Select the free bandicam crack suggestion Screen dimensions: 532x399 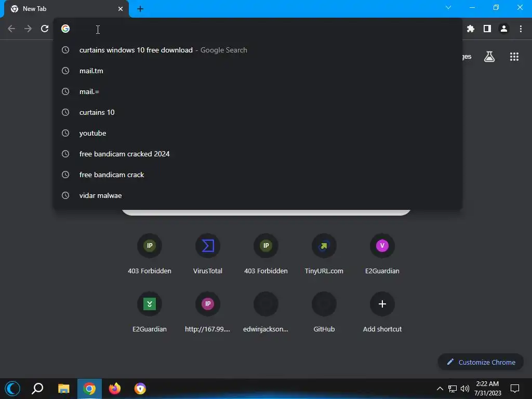coord(258,175)
